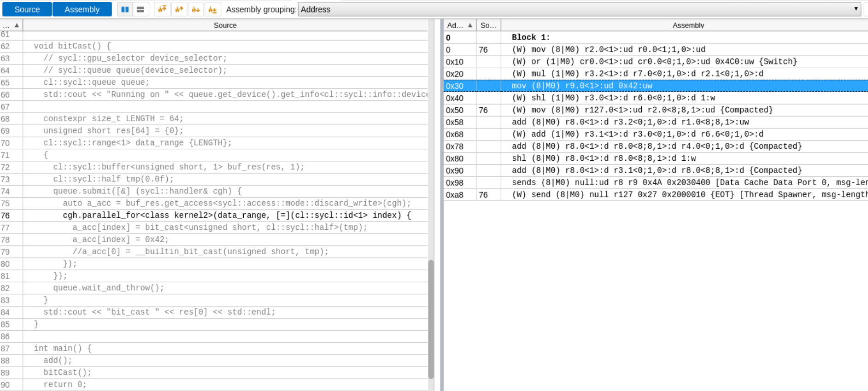
Task: Go to the smallest hotspot (flame with arrow-bar down)
Action: [x=212, y=9]
